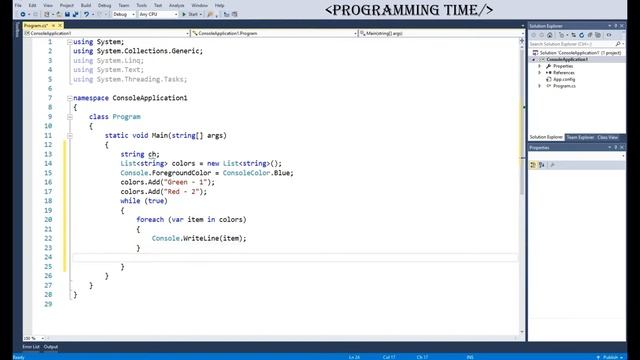Open the Main(string[] args) member dropdown
The height and width of the screenshot is (360, 640).
pos(441,33)
